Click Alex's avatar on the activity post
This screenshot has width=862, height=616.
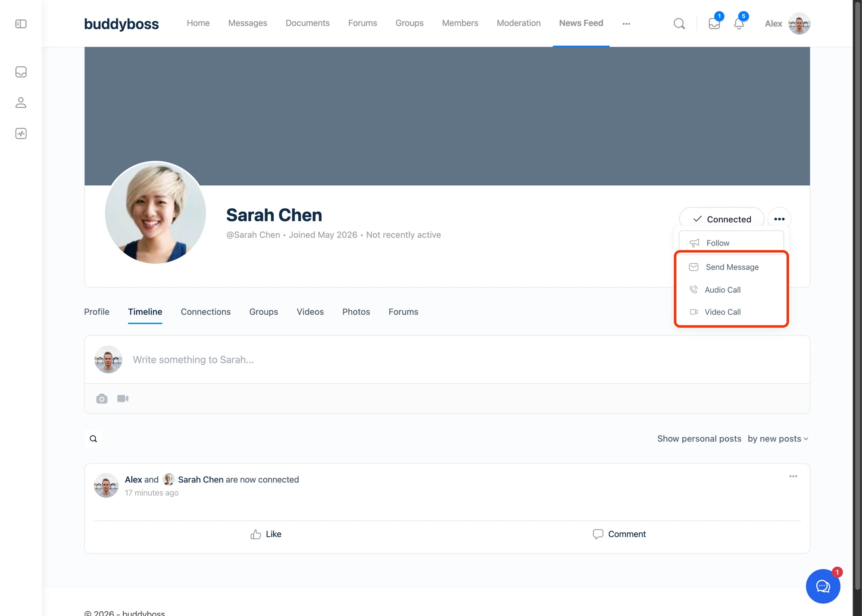pyautogui.click(x=106, y=485)
